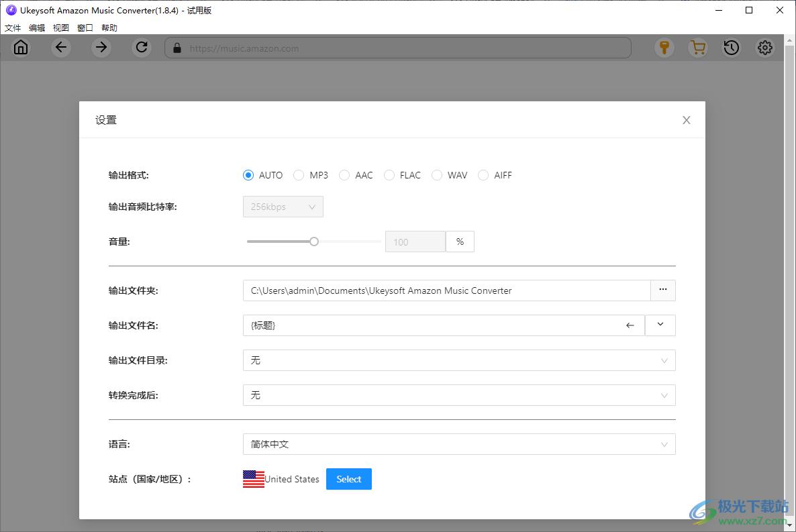Click the 音量: label

[119, 242]
